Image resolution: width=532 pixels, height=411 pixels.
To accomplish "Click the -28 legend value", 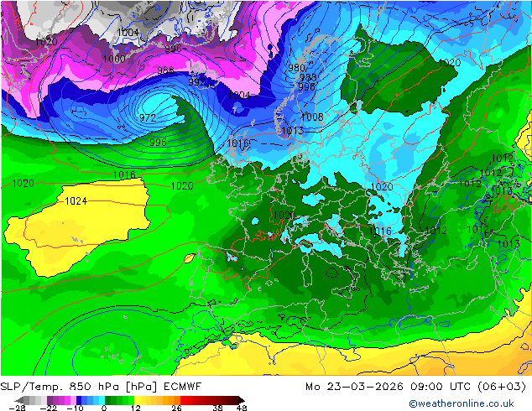I will pos(17,408).
